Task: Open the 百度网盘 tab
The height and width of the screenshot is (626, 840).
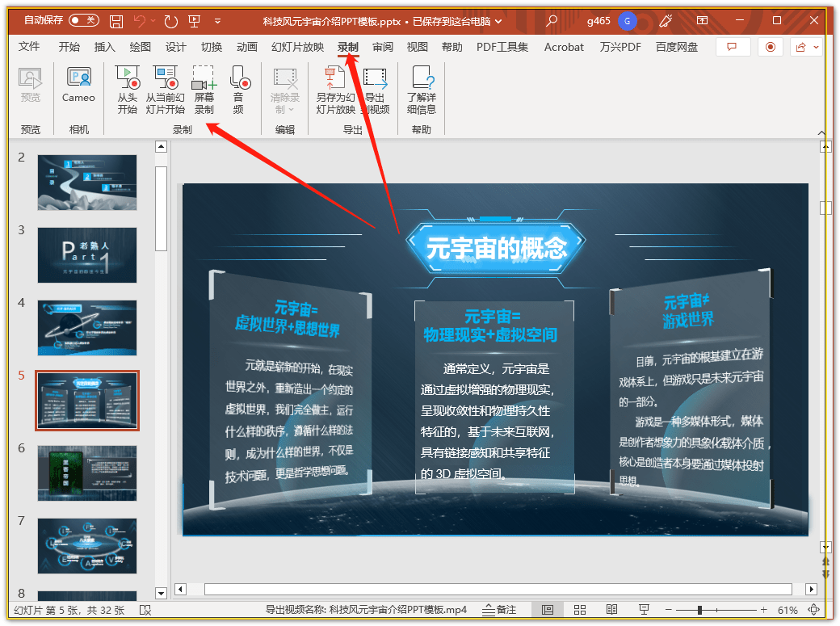Action: tap(677, 47)
